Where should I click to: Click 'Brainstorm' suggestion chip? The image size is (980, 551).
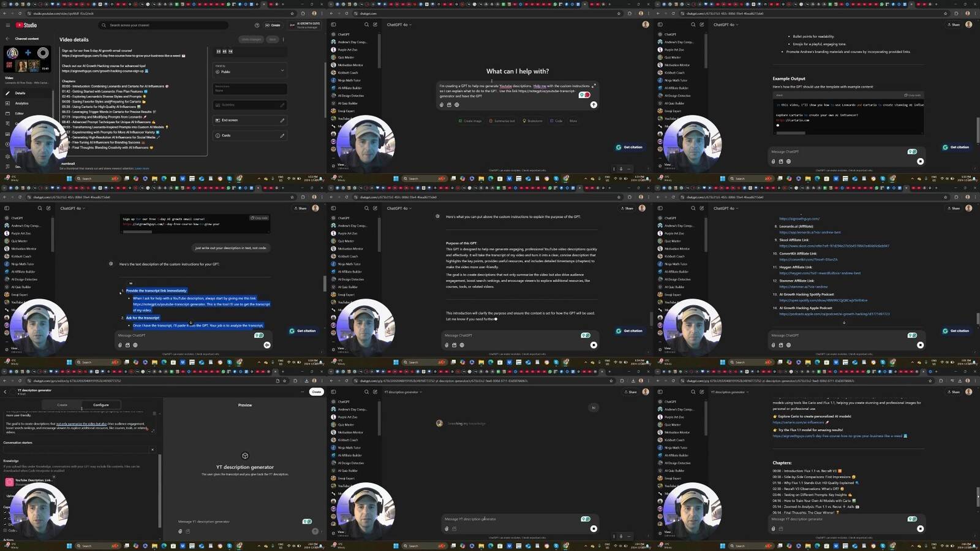pos(532,121)
